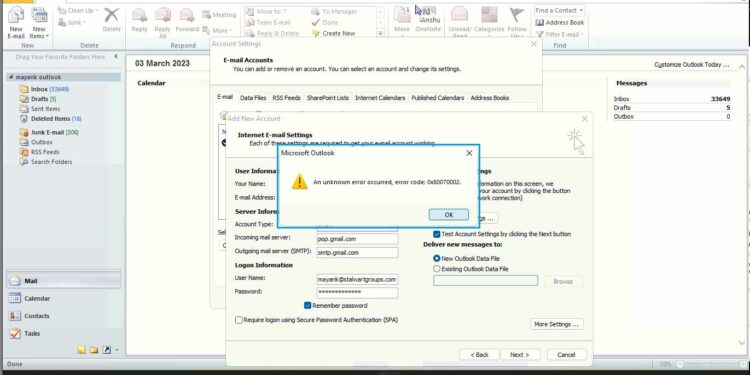Select Existing Outlook Data File radio button
The width and height of the screenshot is (750, 375).
(x=436, y=269)
